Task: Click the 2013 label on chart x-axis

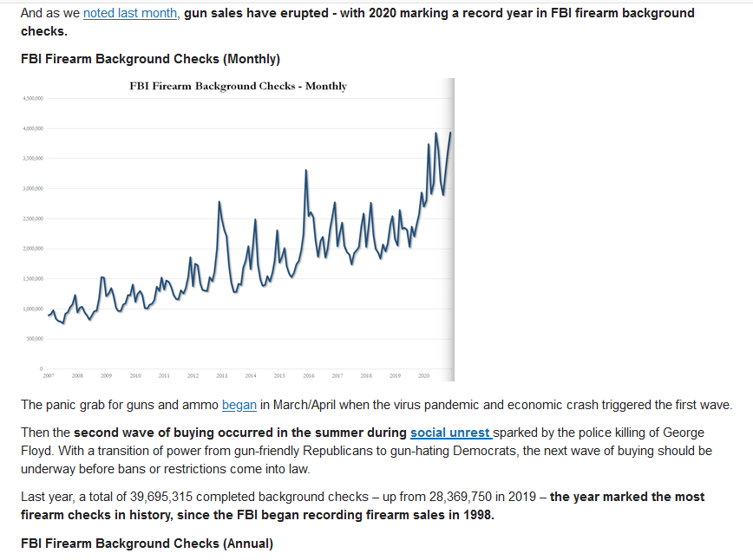Action: 222,375
